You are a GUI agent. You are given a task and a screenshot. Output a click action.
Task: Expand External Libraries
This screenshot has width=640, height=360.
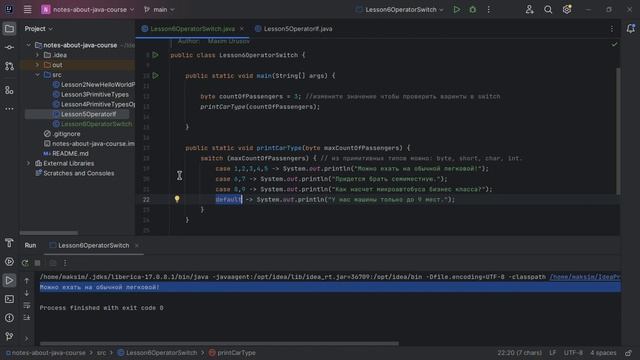click(x=29, y=163)
